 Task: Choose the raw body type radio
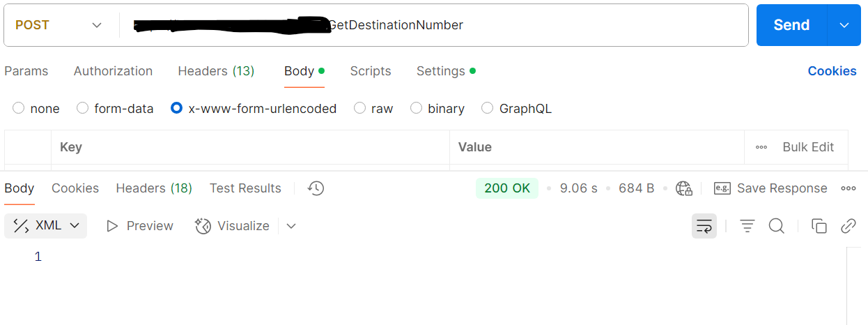click(x=359, y=108)
